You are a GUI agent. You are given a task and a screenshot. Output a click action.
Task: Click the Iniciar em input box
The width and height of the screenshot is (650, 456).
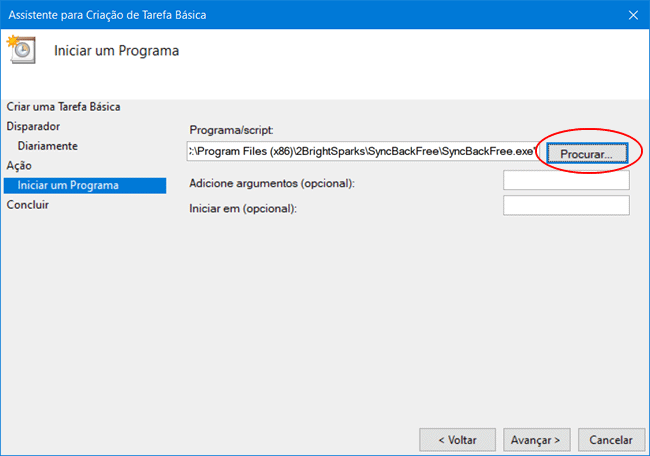click(566, 206)
